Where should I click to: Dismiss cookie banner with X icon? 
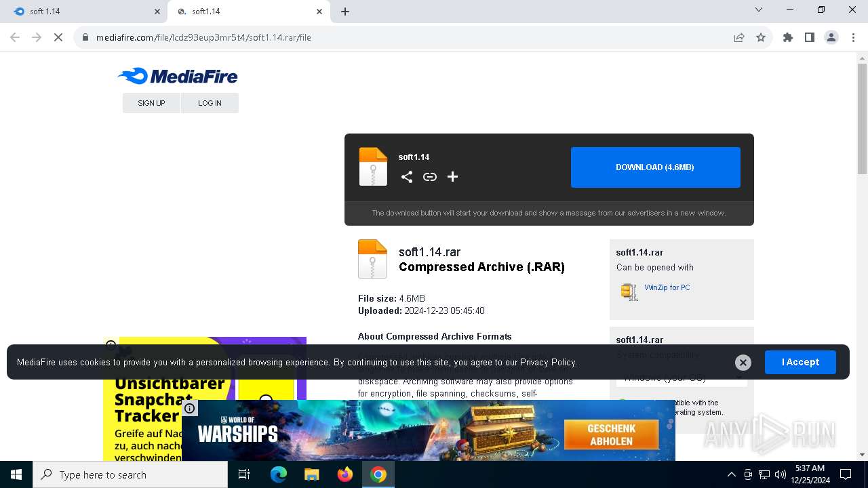(x=743, y=363)
